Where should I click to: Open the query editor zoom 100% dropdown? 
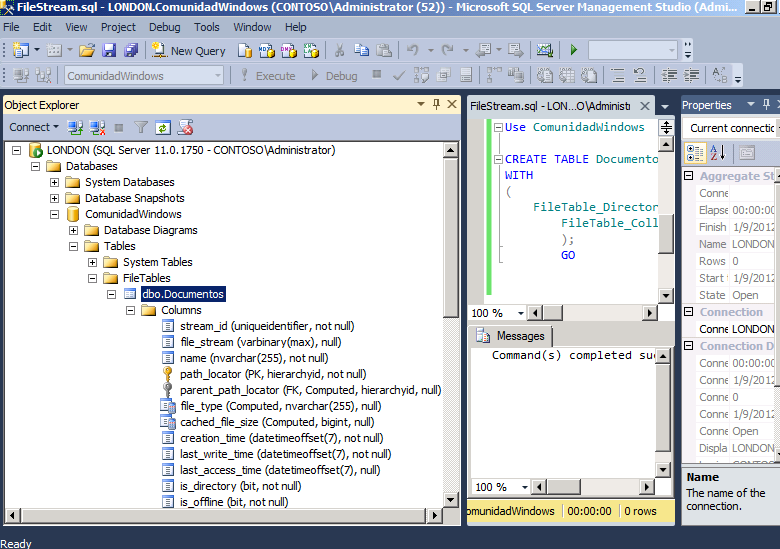pyautogui.click(x=520, y=313)
